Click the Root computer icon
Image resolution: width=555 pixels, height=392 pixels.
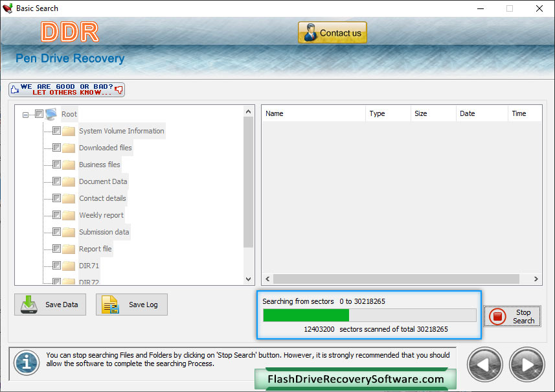51,113
